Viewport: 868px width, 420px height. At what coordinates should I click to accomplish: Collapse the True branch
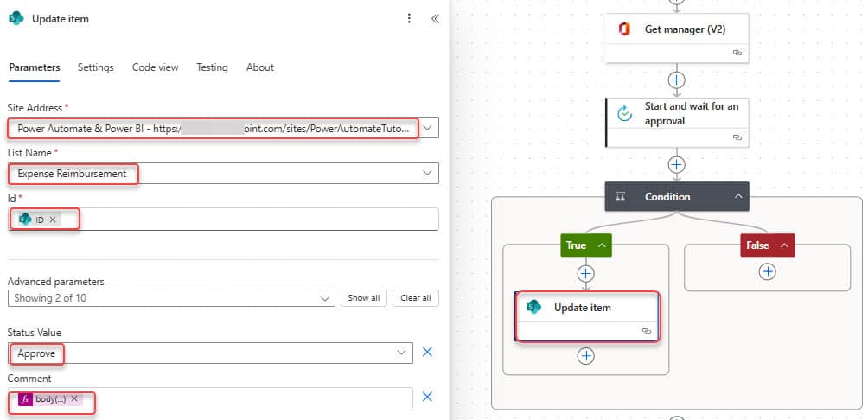click(x=602, y=245)
